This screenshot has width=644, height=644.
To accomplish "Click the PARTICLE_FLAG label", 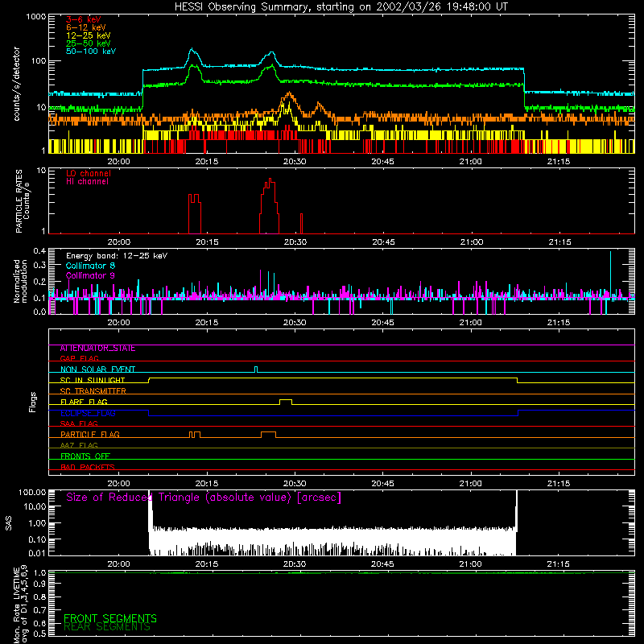I will pos(90,434).
